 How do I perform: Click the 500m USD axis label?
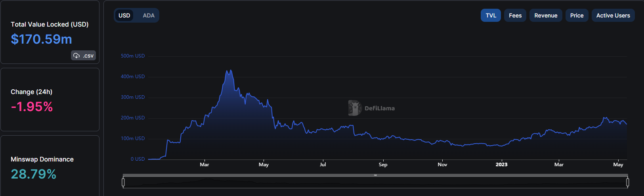coord(133,56)
